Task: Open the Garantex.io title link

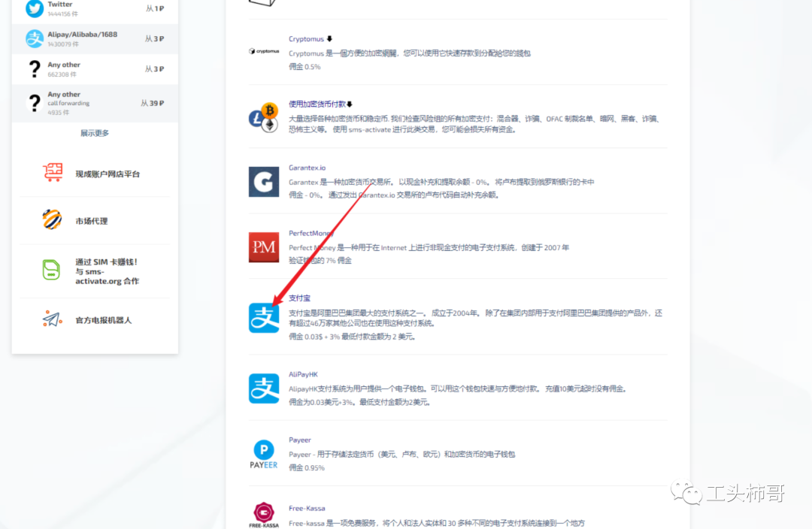Action: 307,168
